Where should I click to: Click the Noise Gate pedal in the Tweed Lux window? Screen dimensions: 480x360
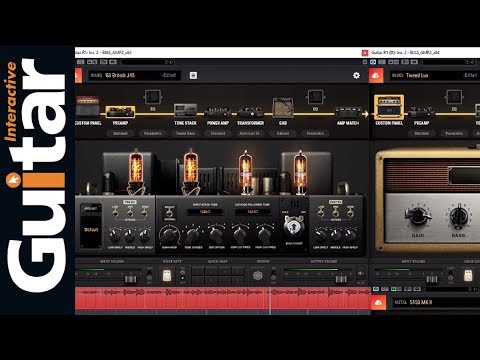[x=468, y=276]
